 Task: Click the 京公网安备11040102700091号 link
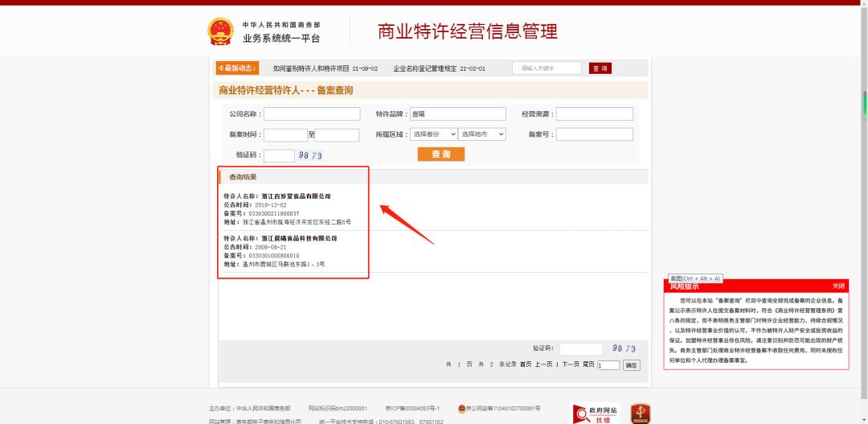click(x=502, y=409)
